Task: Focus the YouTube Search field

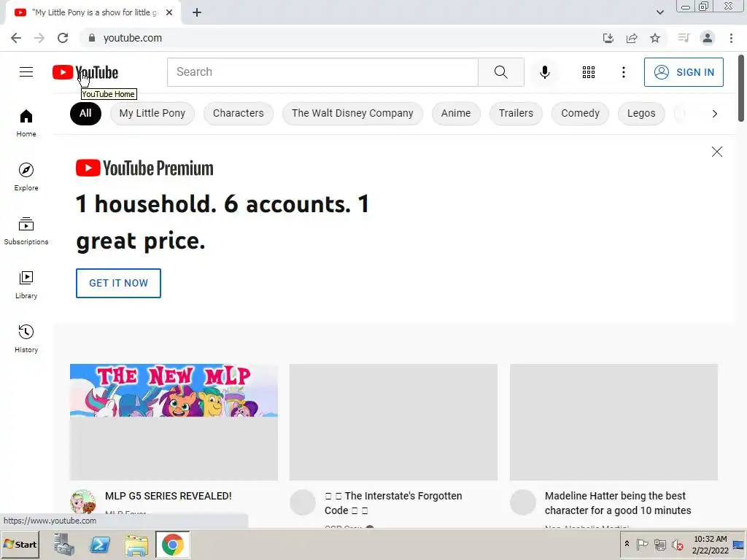Action: [x=322, y=72]
